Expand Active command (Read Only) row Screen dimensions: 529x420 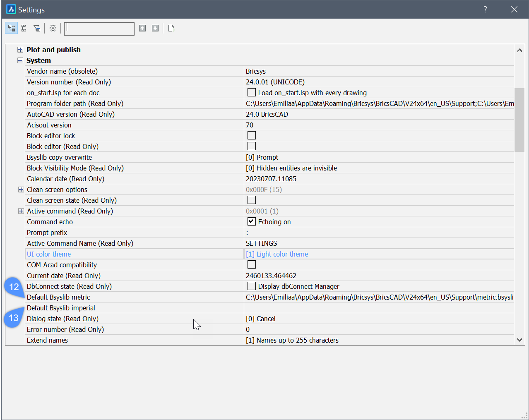tap(21, 211)
